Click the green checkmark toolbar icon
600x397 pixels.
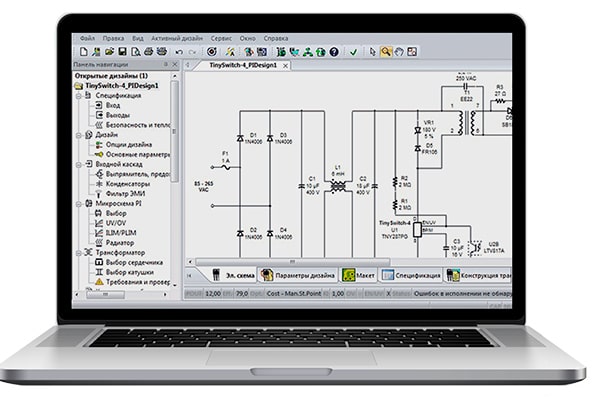click(x=354, y=52)
